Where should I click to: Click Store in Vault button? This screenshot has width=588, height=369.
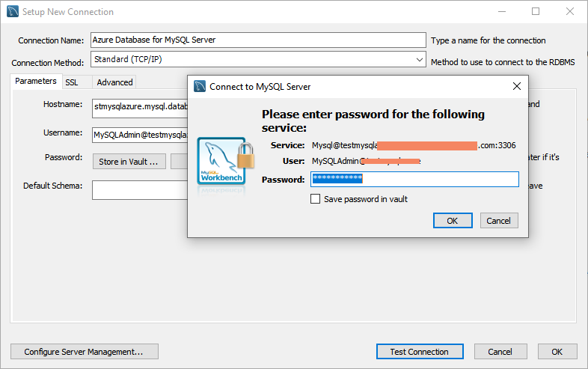pyautogui.click(x=129, y=161)
